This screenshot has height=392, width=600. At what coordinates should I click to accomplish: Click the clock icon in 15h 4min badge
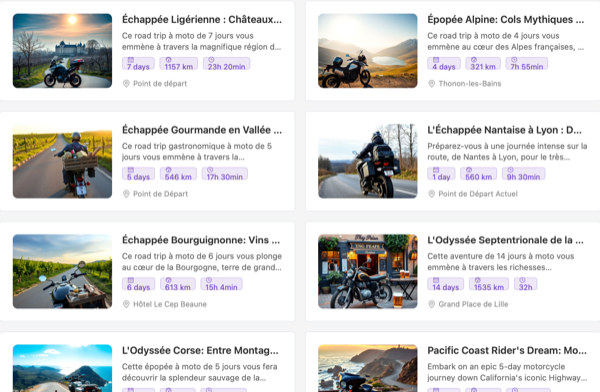pos(209,280)
